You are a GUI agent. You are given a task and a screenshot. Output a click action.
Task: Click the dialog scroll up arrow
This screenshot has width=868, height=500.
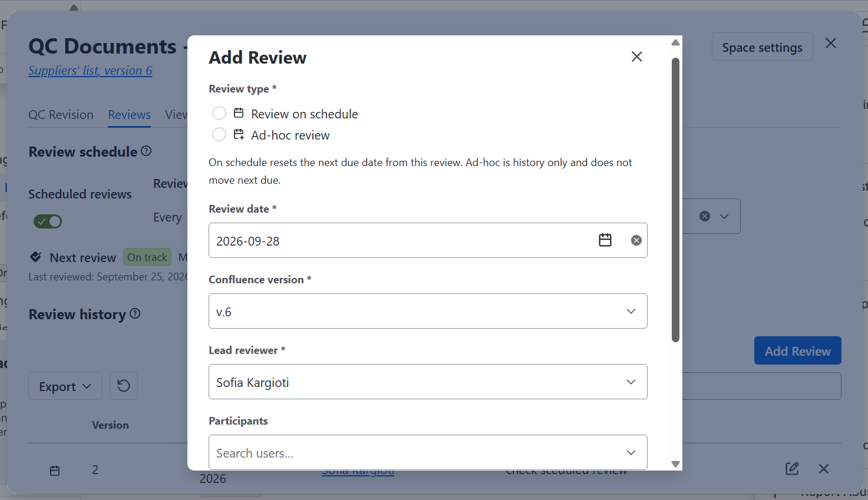click(x=675, y=42)
